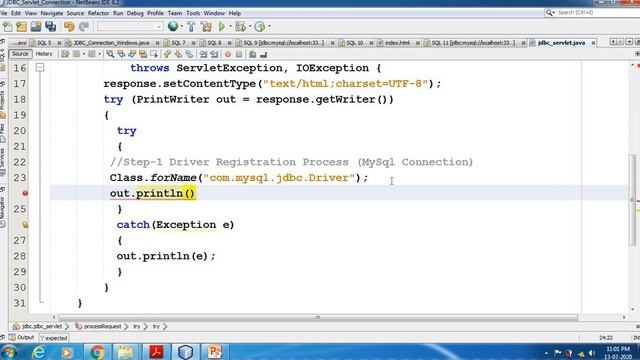Open Internet Explorer from the taskbar
Image resolution: width=640 pixels, height=360 pixels.
[39, 352]
